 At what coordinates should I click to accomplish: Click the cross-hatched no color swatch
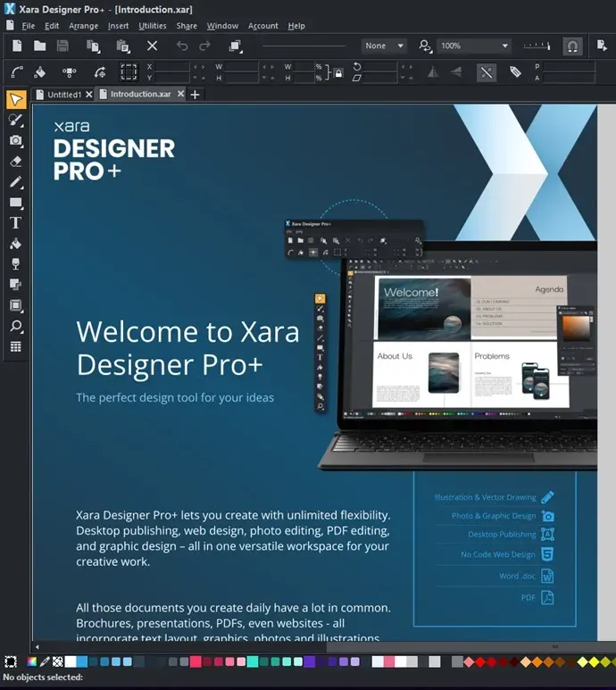point(58,661)
